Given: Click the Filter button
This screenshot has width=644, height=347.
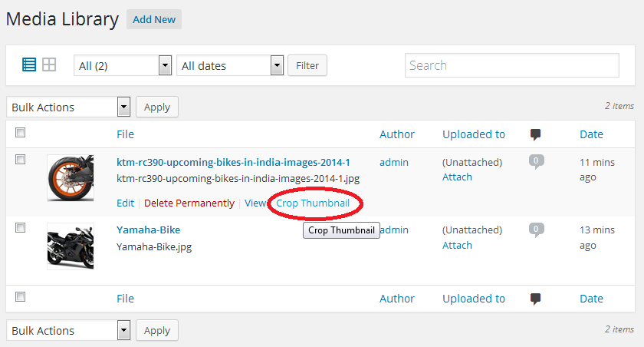Looking at the screenshot, I should click(307, 65).
